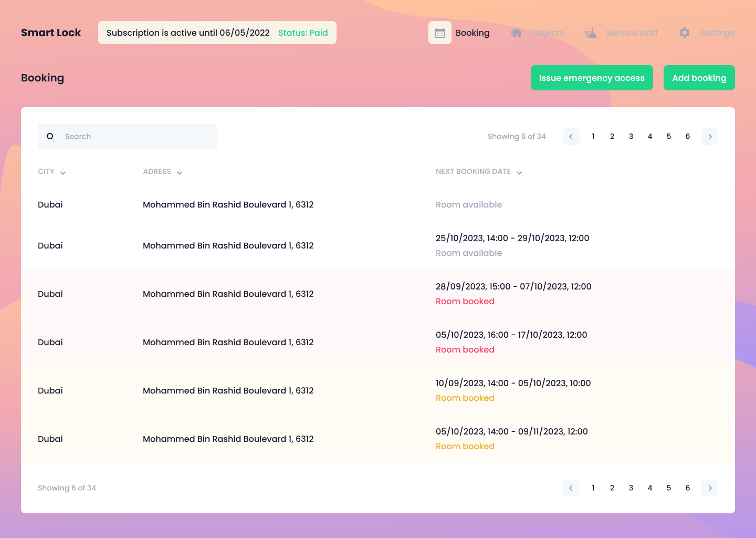Select page 6 in bottom pagination
The image size is (756, 538).
pos(688,488)
